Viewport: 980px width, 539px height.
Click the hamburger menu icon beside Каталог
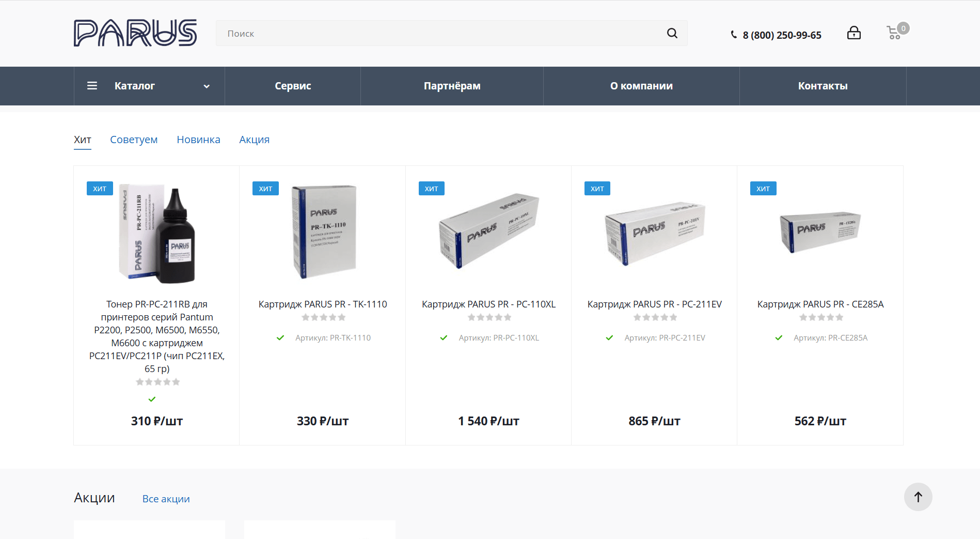[x=92, y=86]
